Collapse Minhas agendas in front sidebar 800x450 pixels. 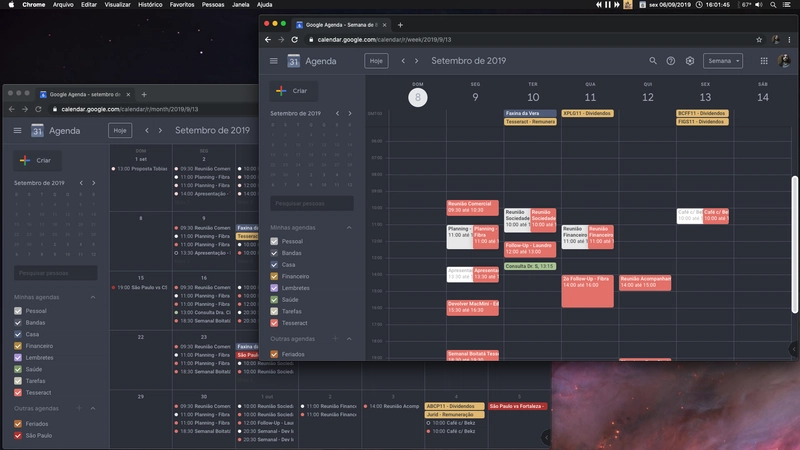pyautogui.click(x=349, y=228)
